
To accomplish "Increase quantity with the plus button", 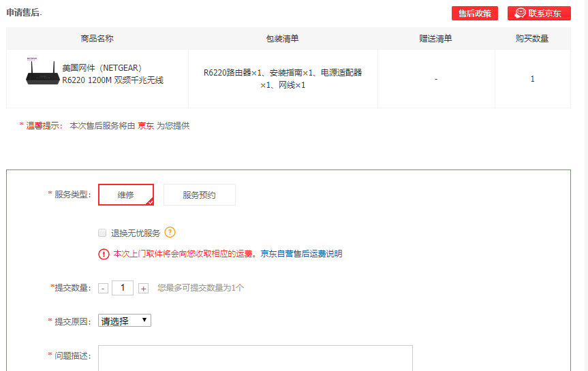I will click(x=143, y=288).
